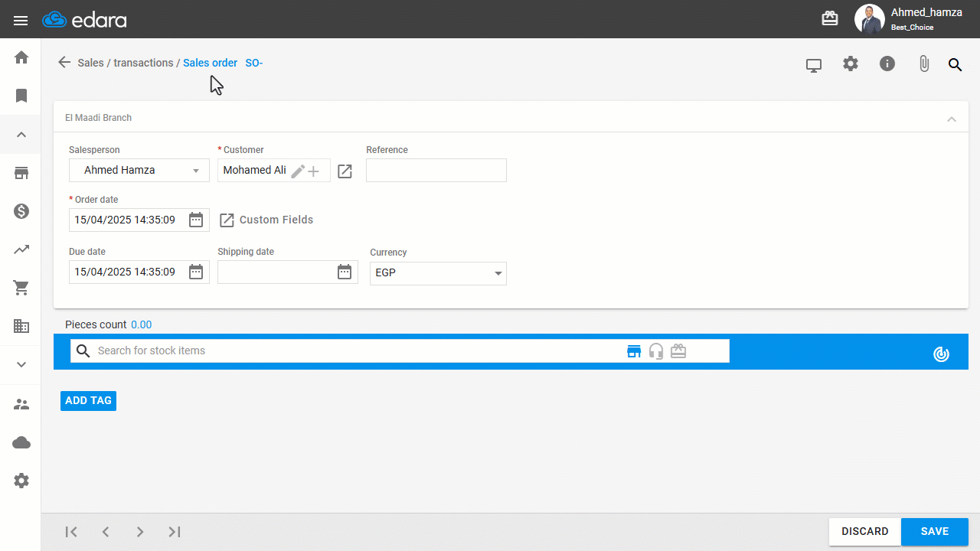
Task: Open the Currency dropdown showing EGP
Action: 438,273
